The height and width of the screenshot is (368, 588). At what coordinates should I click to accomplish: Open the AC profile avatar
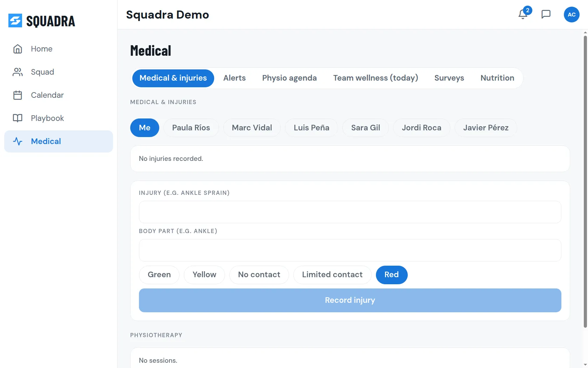(572, 15)
